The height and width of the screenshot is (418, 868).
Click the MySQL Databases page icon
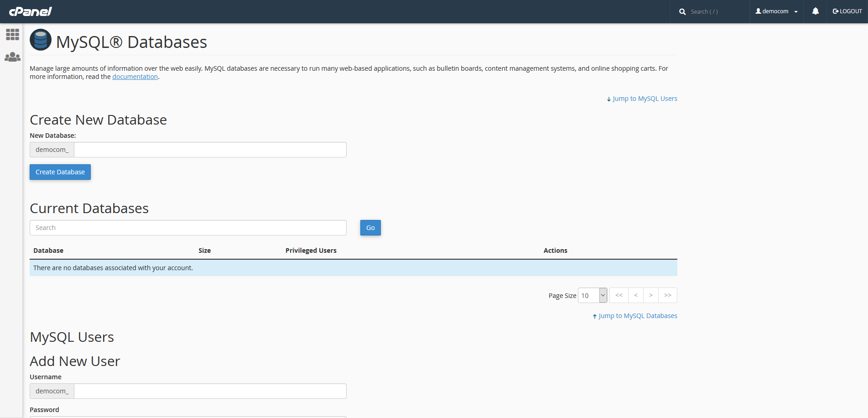(x=41, y=40)
